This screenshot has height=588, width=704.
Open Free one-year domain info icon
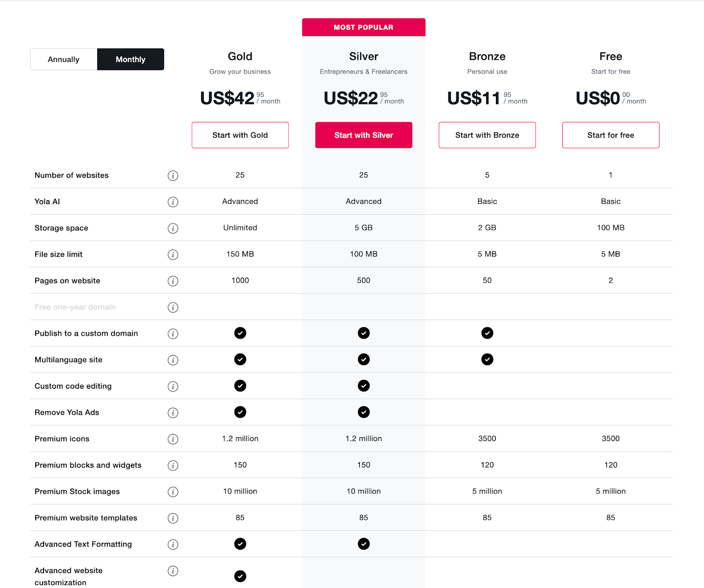tap(173, 307)
